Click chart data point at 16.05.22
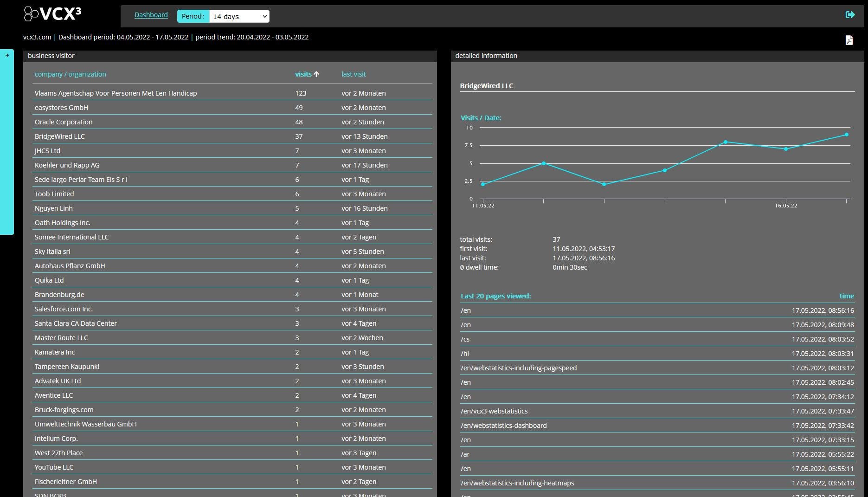Screen dimensions: 868x497 point(786,149)
